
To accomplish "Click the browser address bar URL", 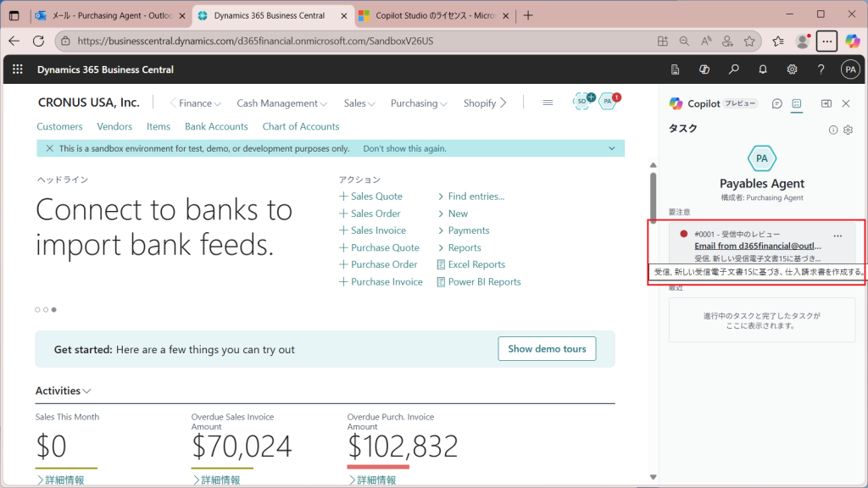I will 255,41.
